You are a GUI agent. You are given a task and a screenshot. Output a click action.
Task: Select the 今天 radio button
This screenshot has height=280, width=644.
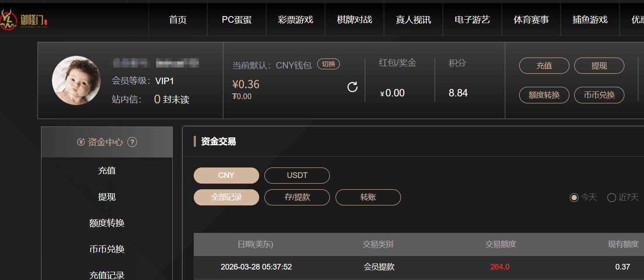(x=574, y=198)
